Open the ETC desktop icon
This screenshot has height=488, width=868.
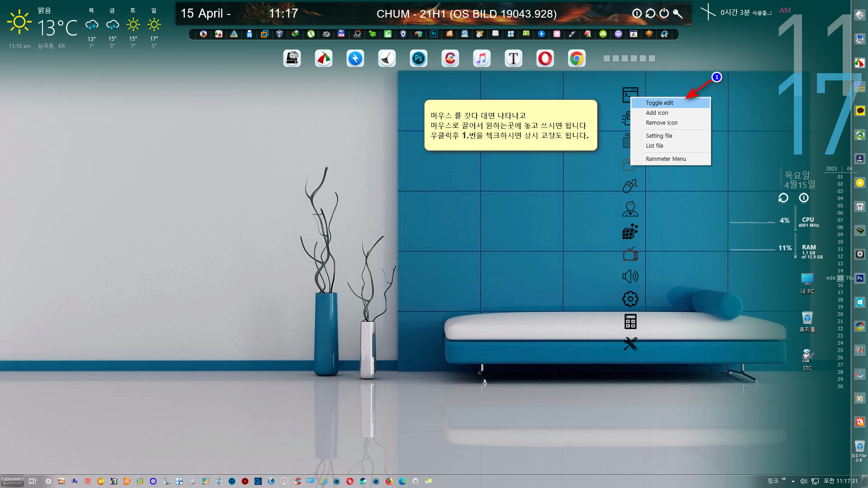(x=807, y=360)
